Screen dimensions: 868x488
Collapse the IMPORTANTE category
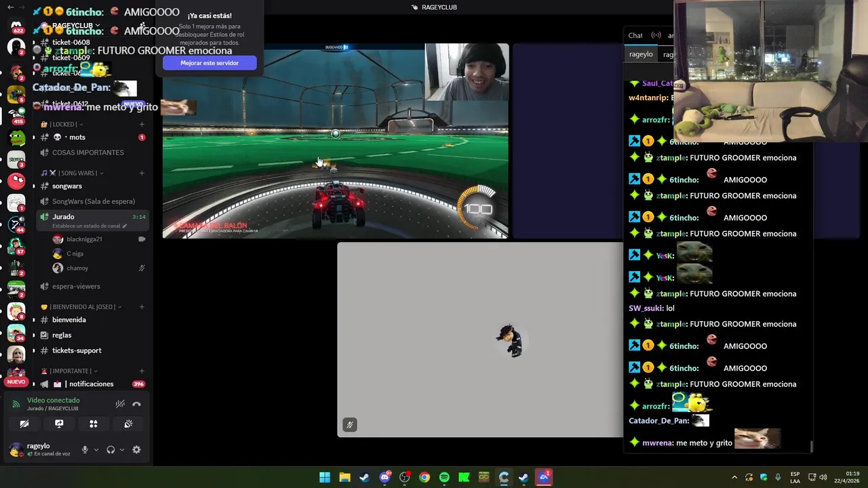click(70, 371)
